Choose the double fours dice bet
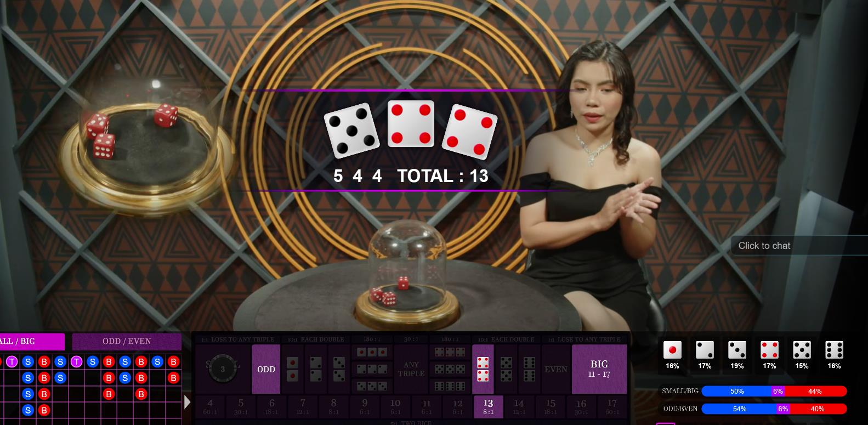 point(483,369)
